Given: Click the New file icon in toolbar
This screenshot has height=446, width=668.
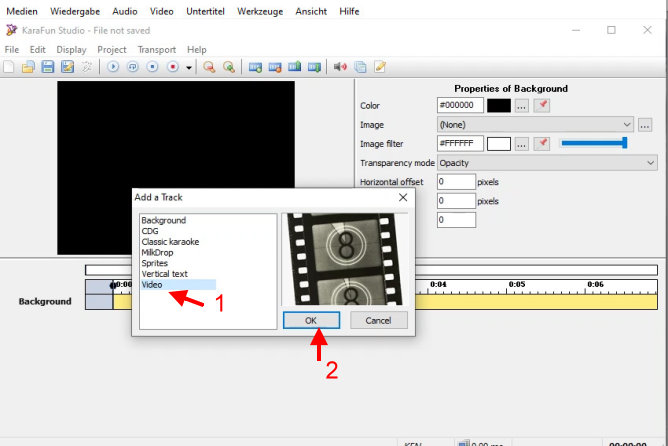Looking at the screenshot, I should 9,67.
